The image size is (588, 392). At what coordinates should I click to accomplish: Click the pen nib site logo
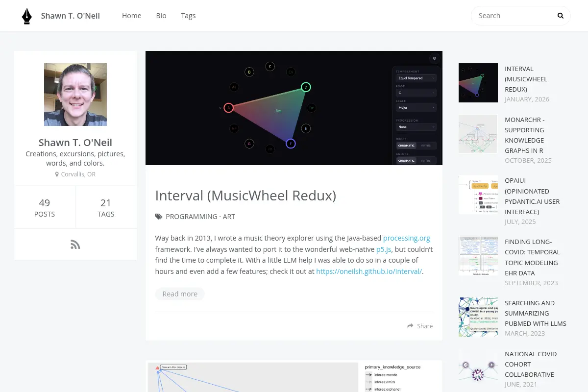(27, 16)
